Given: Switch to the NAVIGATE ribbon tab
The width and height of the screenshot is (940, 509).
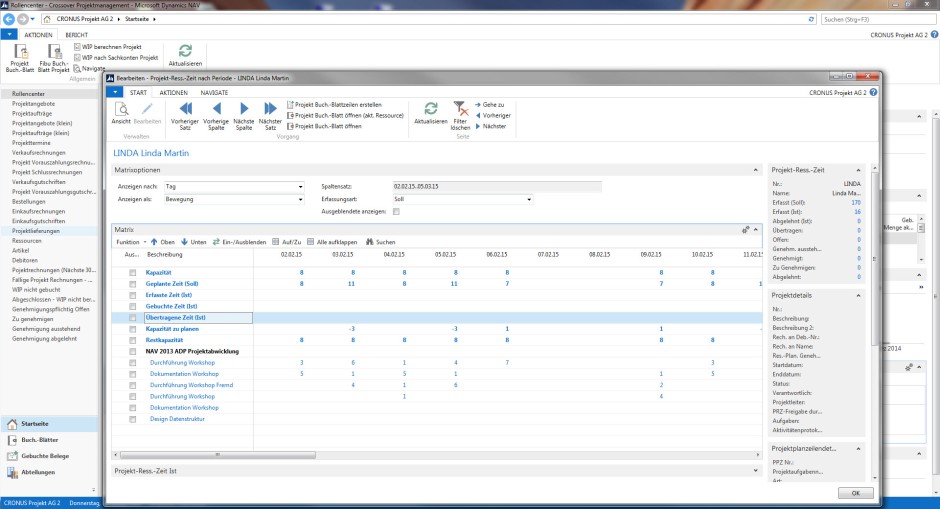Looking at the screenshot, I should pos(214,92).
